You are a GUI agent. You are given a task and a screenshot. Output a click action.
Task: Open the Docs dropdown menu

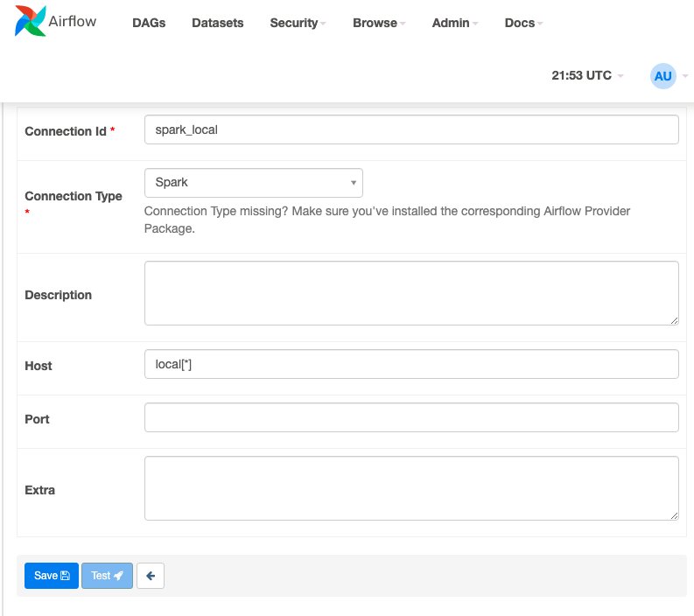pyautogui.click(x=523, y=23)
